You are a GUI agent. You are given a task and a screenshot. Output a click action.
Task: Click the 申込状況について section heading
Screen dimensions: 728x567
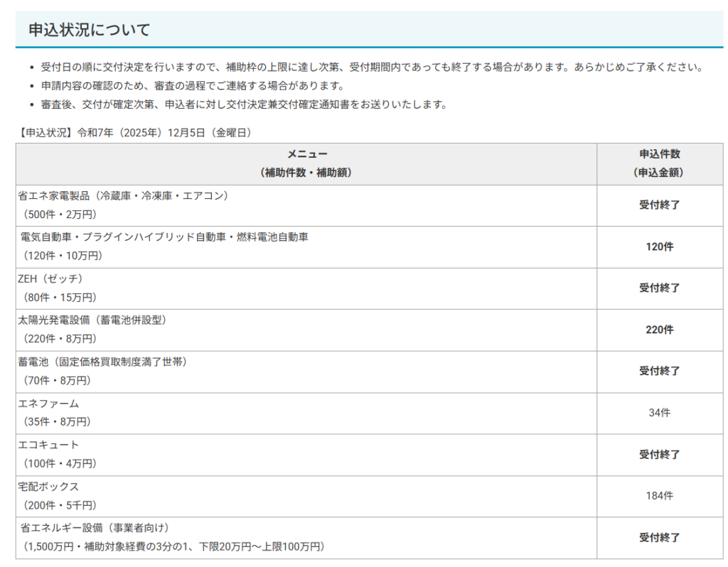(x=90, y=30)
